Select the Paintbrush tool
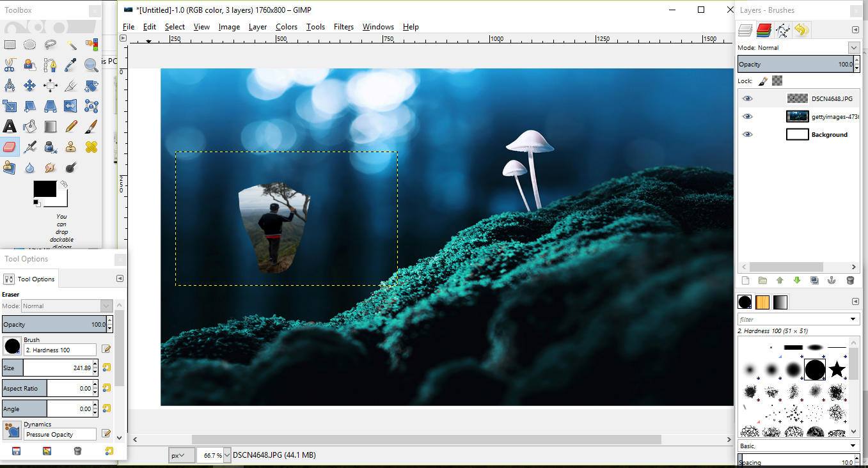The width and height of the screenshot is (868, 468). [x=91, y=127]
